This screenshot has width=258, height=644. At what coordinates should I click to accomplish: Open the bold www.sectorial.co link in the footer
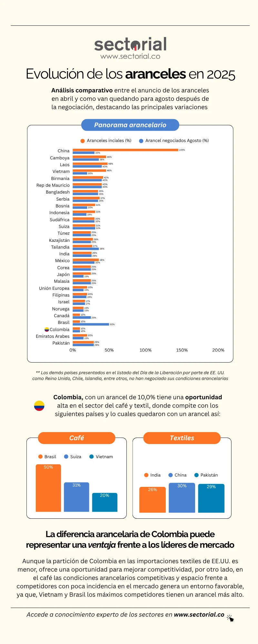point(199,614)
